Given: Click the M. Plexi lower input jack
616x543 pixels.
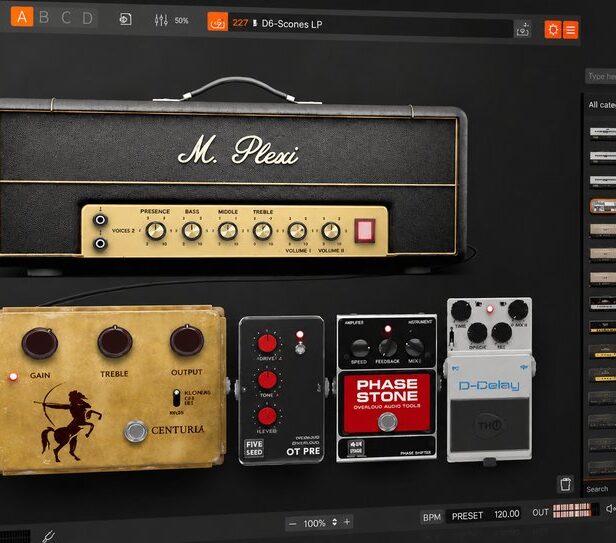Looking at the screenshot, I should click(x=100, y=244).
